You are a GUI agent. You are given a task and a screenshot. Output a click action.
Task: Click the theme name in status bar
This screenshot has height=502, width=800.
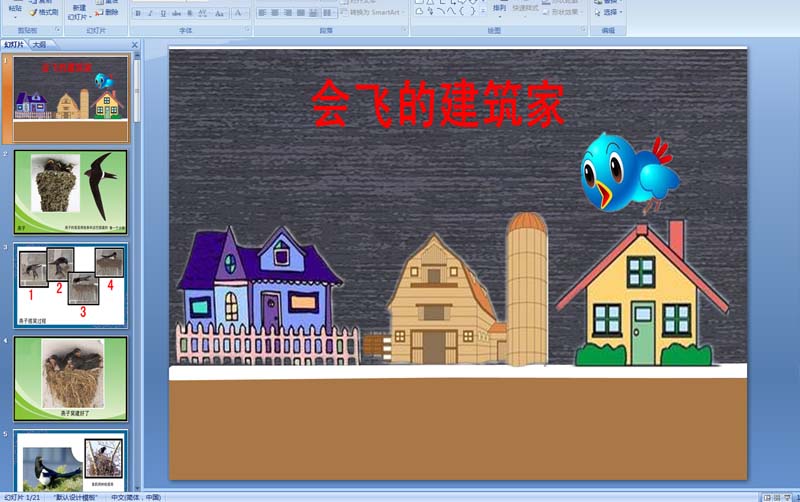point(75,497)
